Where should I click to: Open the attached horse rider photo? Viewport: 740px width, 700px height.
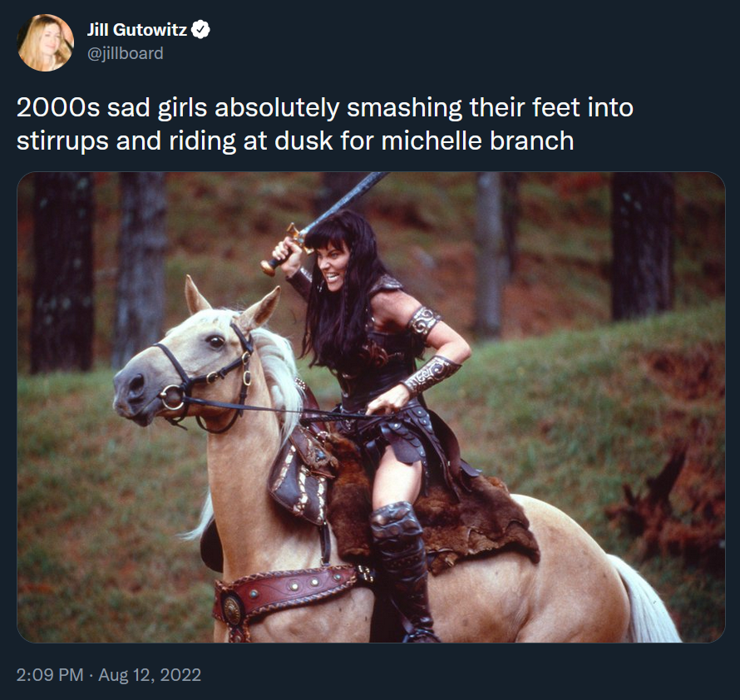click(371, 407)
